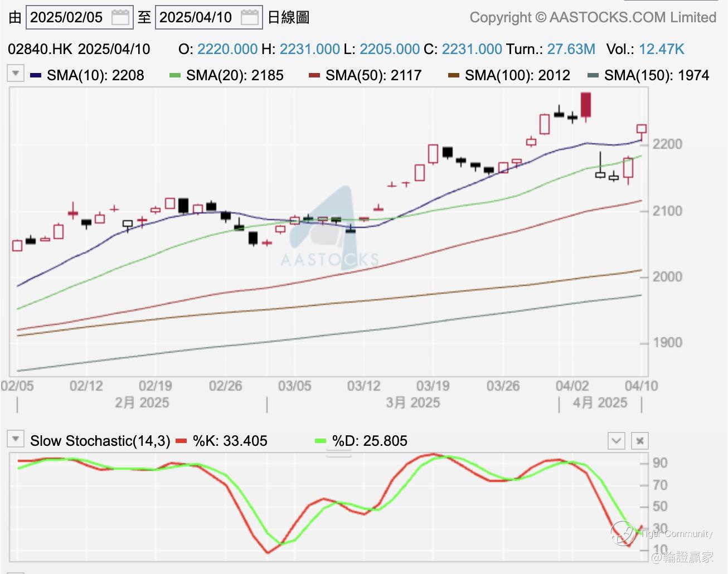Click the 1900 price axis label

coord(668,343)
